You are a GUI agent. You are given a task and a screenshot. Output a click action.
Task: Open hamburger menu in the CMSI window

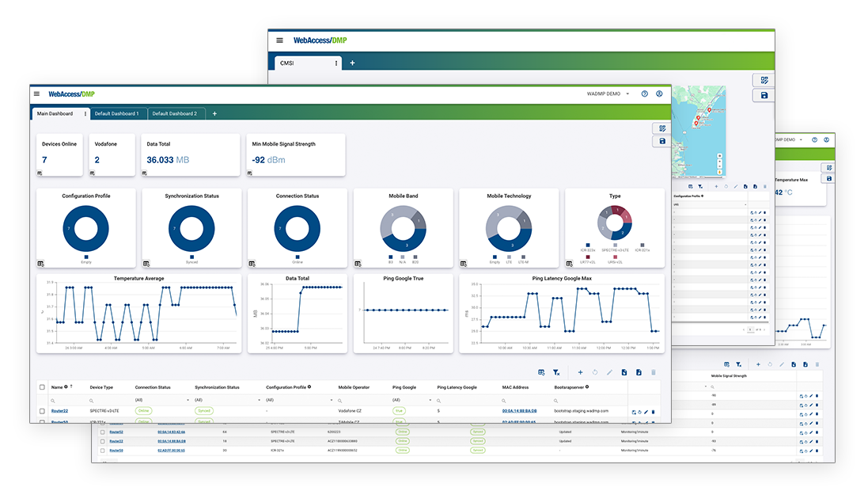coord(279,40)
